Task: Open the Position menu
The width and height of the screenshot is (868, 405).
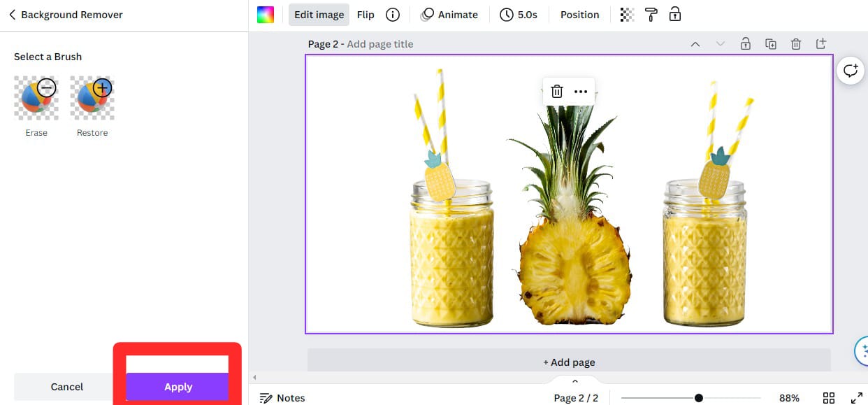Action: pyautogui.click(x=579, y=14)
